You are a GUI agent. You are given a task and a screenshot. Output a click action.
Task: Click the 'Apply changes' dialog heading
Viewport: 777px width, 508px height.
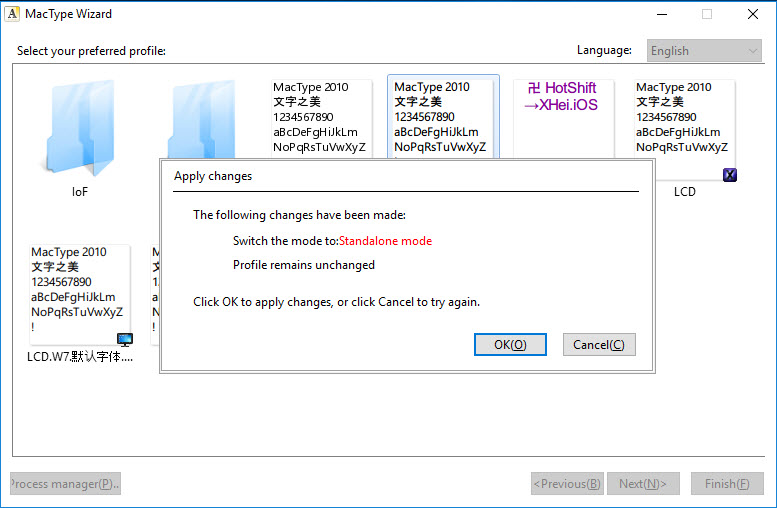pos(213,176)
